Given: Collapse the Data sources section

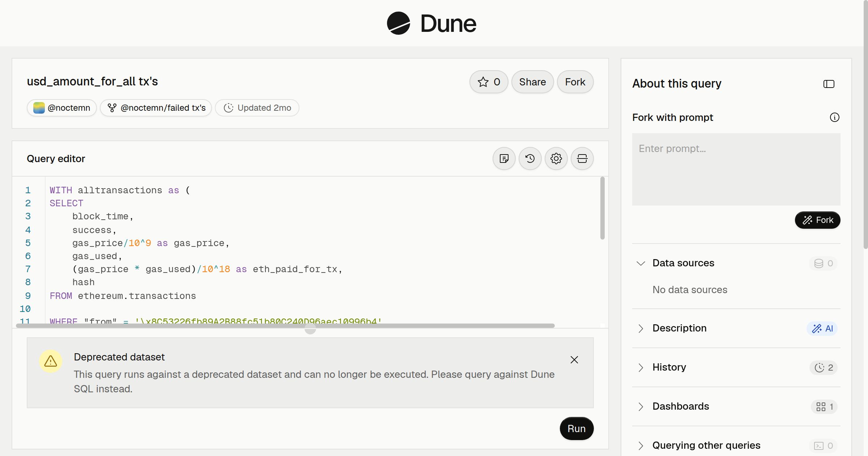Looking at the screenshot, I should pos(641,263).
